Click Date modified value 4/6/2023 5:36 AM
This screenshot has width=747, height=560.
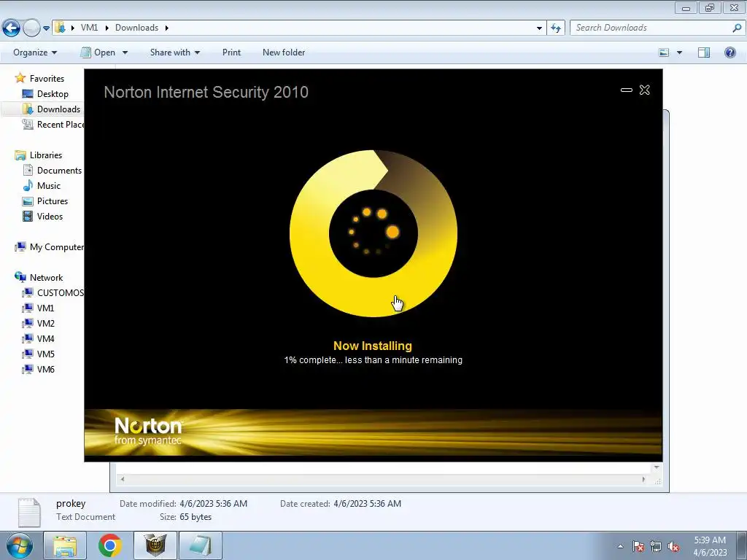pos(214,504)
